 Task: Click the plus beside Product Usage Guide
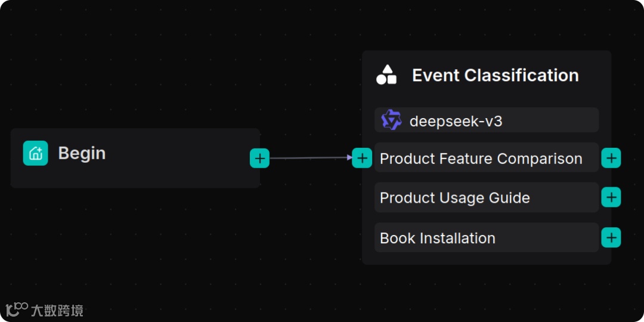[611, 197]
